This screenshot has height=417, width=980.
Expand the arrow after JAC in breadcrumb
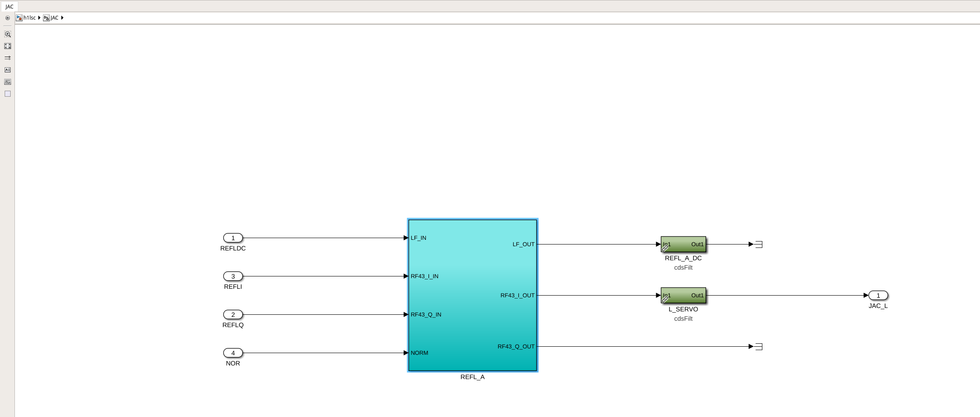[62, 18]
